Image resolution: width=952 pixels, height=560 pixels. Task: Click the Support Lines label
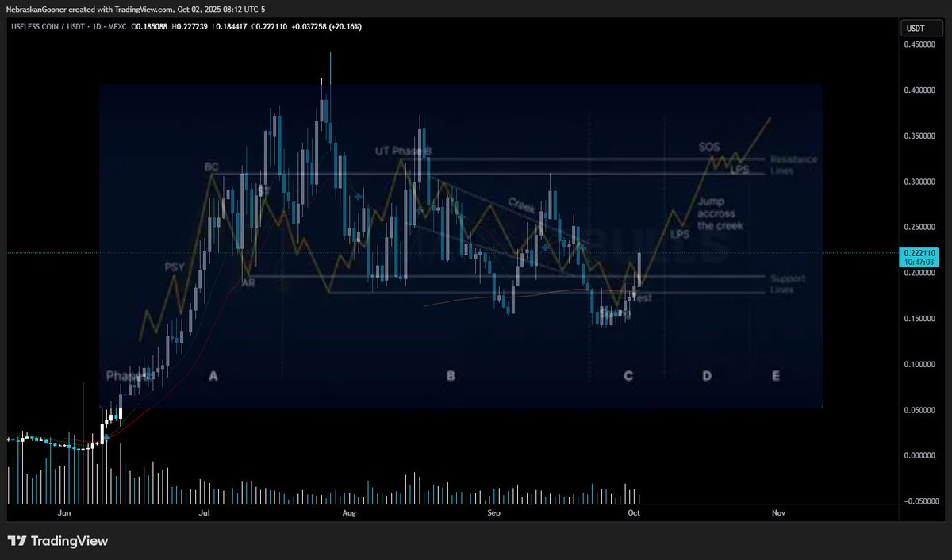(x=789, y=285)
